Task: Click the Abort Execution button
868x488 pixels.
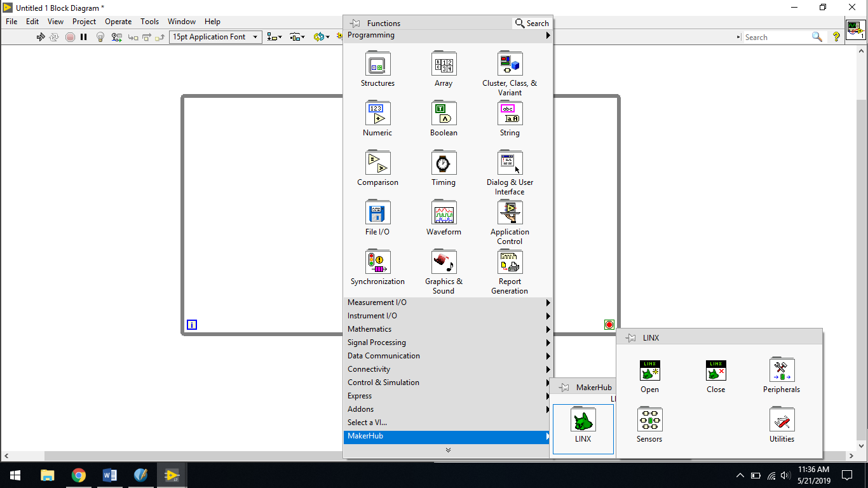Action: (70, 37)
